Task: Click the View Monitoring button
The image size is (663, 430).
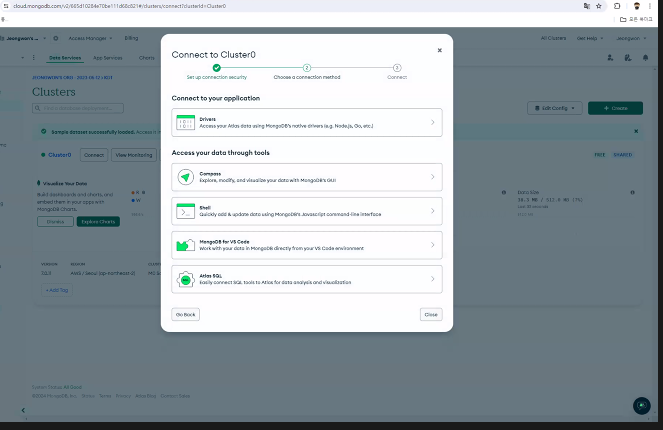Action: [134, 155]
